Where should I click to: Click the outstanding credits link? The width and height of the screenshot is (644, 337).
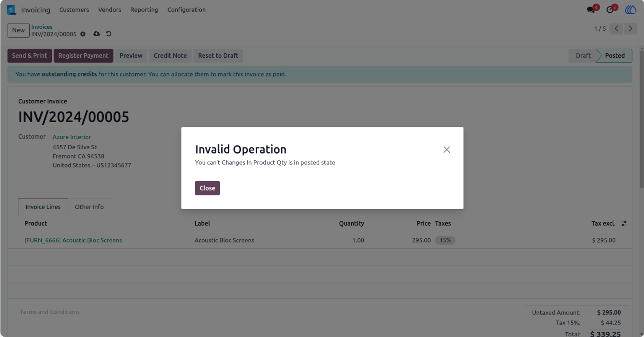pyautogui.click(x=69, y=74)
